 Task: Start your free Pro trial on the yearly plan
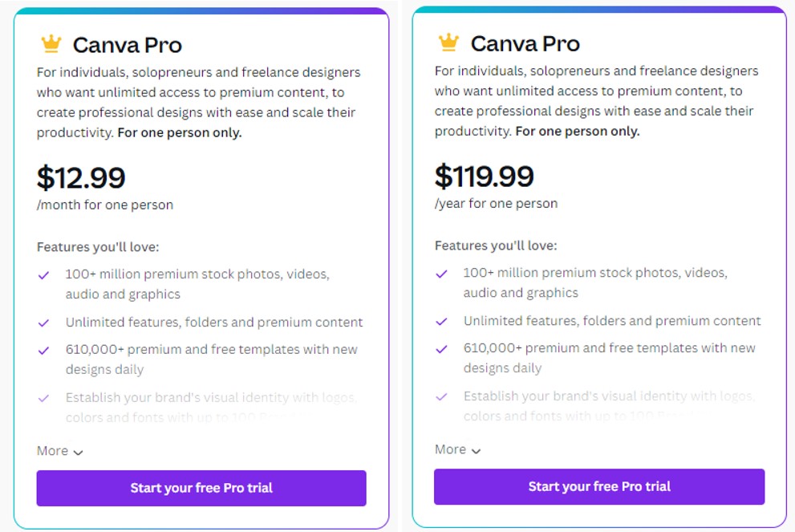[599, 486]
